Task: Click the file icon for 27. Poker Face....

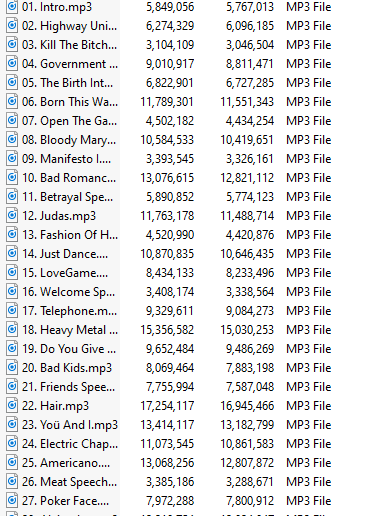Action: tap(12, 500)
